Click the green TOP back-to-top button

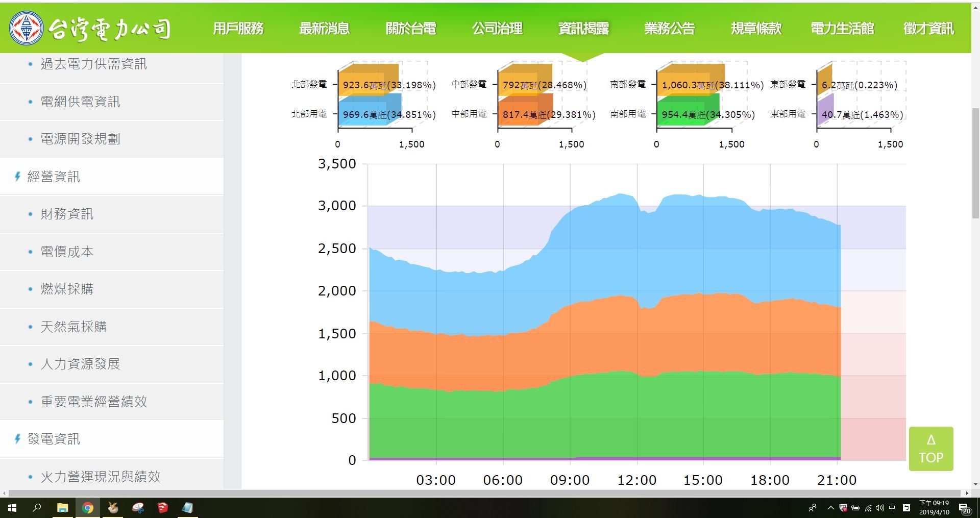pos(931,449)
